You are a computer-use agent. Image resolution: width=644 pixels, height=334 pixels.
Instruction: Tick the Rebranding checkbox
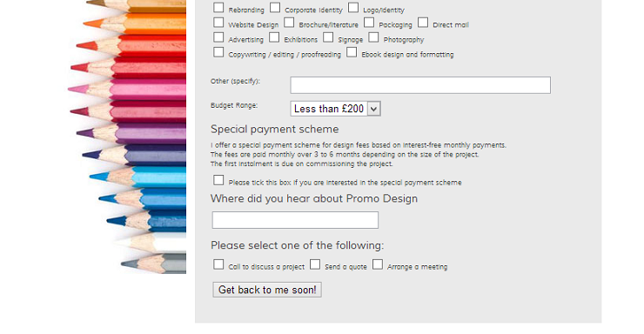[x=218, y=7]
